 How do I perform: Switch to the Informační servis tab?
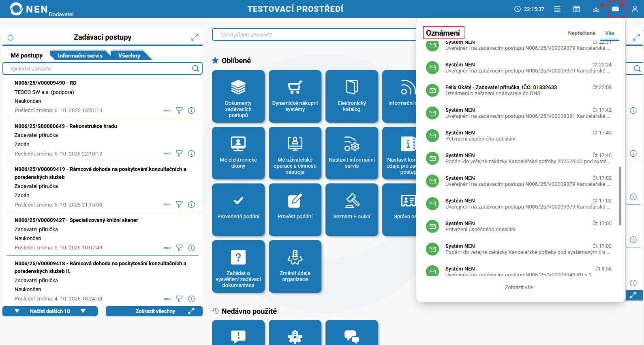pos(80,55)
